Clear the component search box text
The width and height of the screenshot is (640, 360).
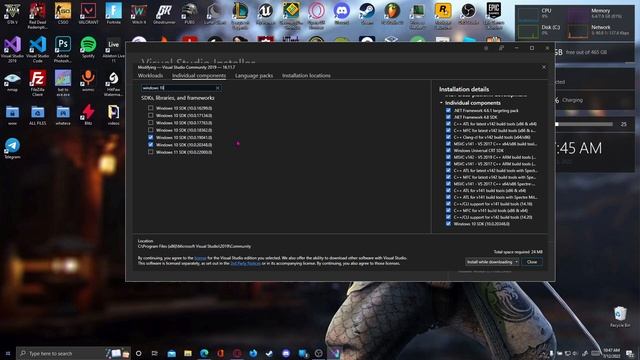(218, 88)
